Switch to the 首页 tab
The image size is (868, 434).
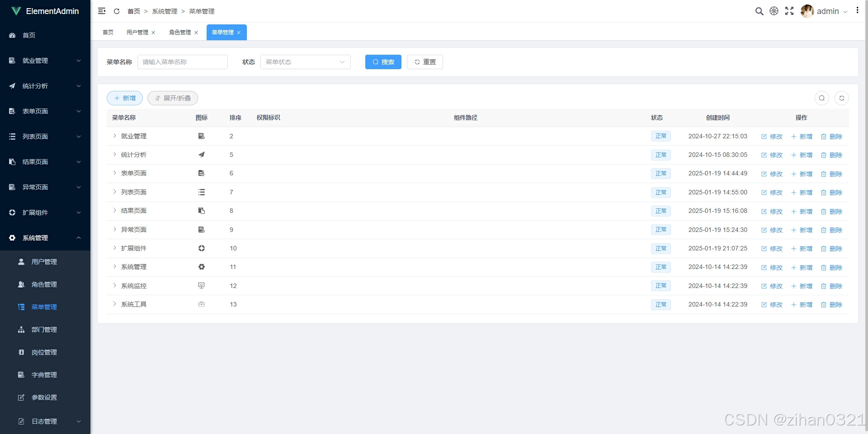[x=108, y=32]
